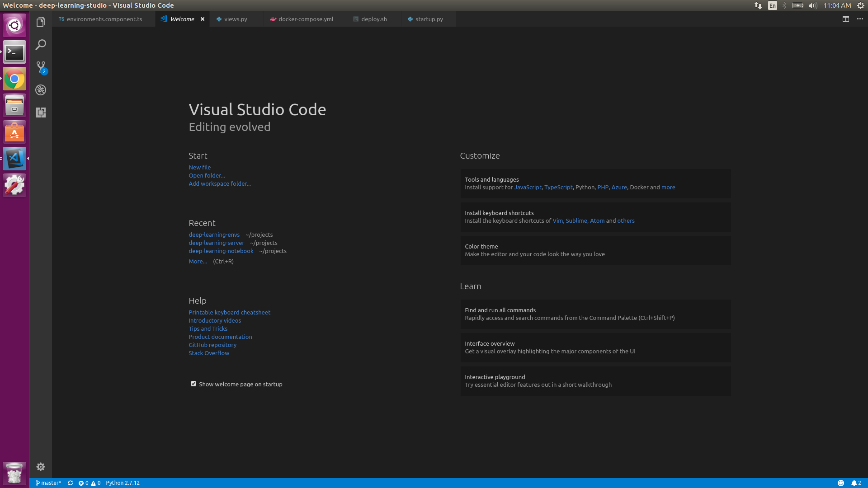Click the sync icon next to master branch
The height and width of the screenshot is (488, 868).
[71, 483]
